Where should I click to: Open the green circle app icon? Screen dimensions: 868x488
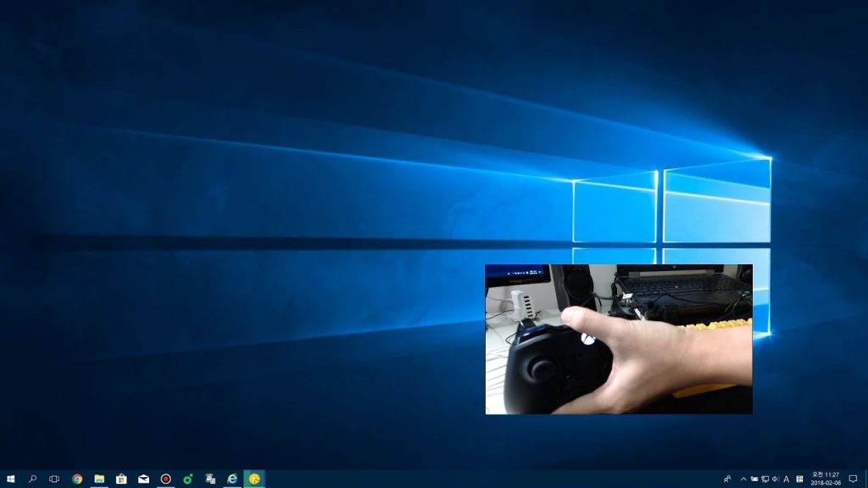[x=188, y=479]
